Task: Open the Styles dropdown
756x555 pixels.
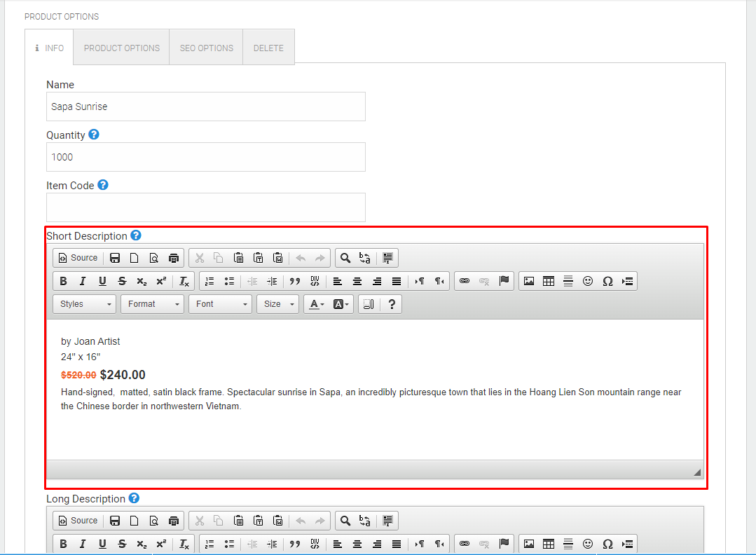Action: coord(84,304)
